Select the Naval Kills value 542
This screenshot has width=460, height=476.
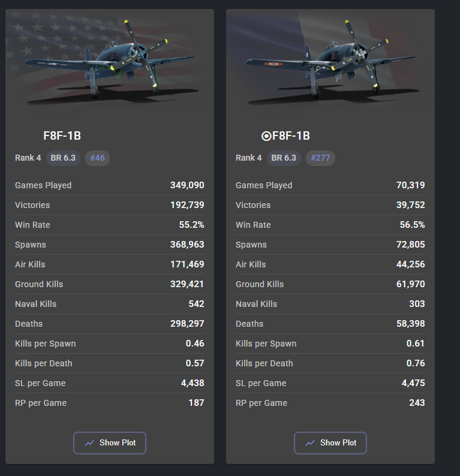[196, 304]
